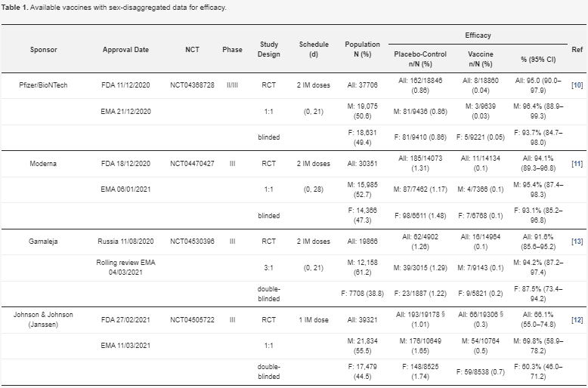Open reference link [12]
Image resolution: width=588 pixels, height=388 pixels.
pyautogui.click(x=577, y=320)
